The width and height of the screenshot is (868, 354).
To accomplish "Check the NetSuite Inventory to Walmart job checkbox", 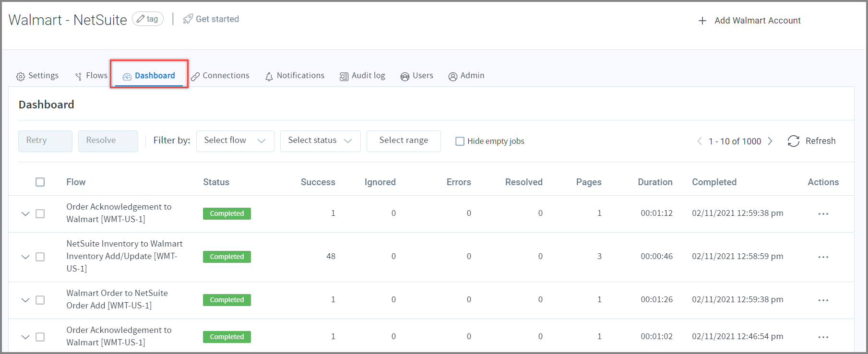I will (40, 257).
